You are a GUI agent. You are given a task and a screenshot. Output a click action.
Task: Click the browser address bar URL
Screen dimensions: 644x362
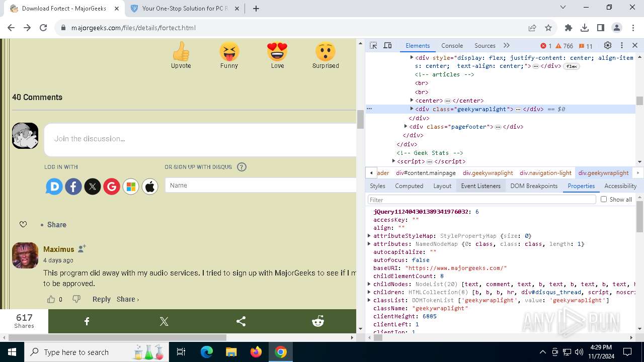click(x=133, y=28)
